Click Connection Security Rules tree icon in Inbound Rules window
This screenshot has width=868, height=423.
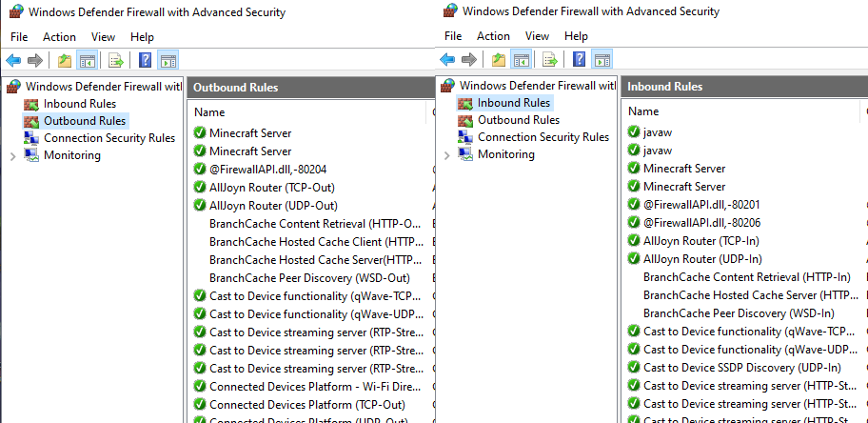click(x=465, y=137)
